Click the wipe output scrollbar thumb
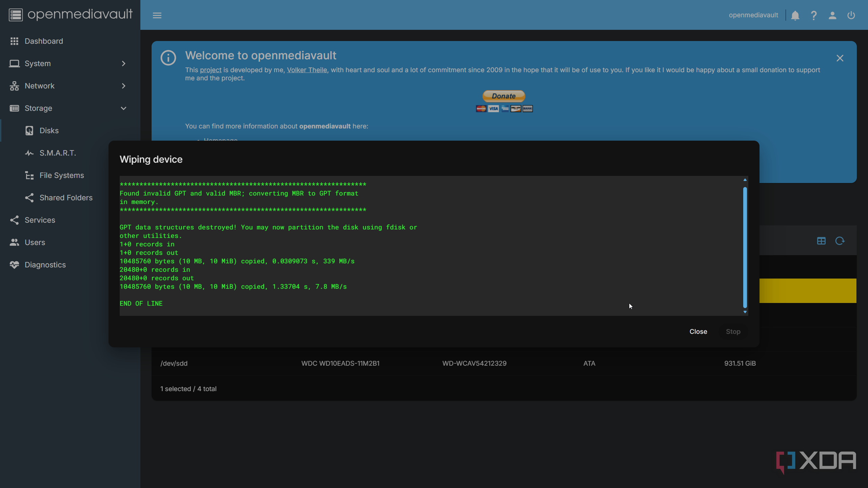 pyautogui.click(x=745, y=247)
